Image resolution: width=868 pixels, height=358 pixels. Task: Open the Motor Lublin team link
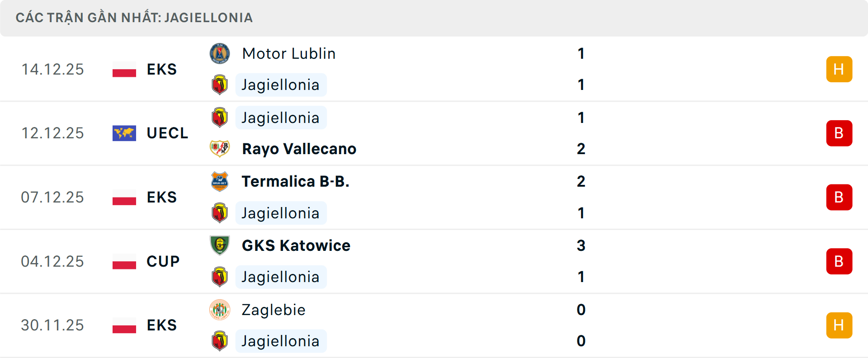(x=289, y=53)
